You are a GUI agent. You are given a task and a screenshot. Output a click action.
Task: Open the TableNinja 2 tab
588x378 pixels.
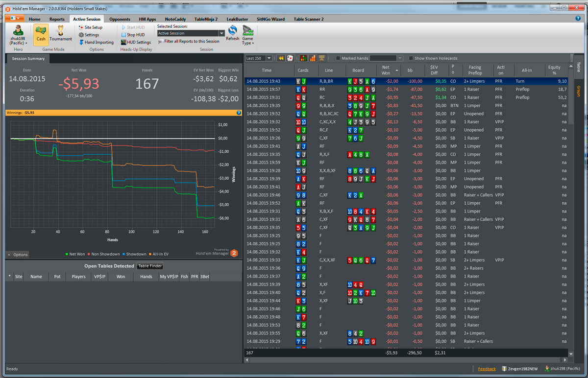tap(206, 19)
